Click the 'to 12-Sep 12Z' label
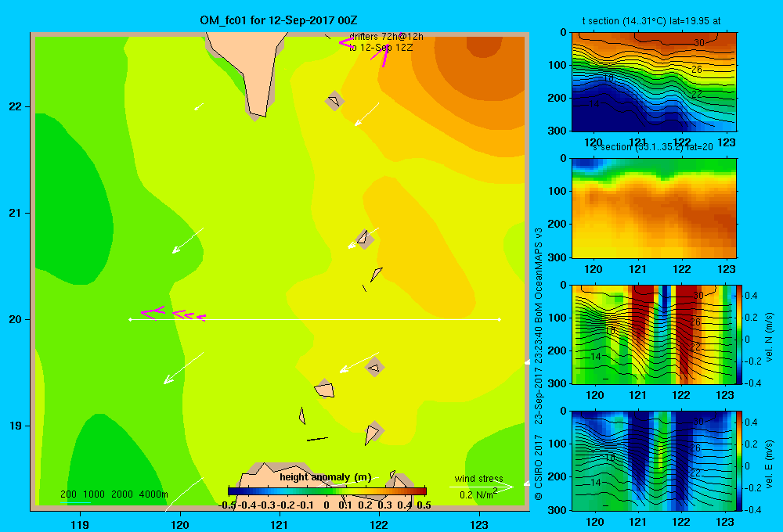The height and width of the screenshot is (532, 783). 381,48
